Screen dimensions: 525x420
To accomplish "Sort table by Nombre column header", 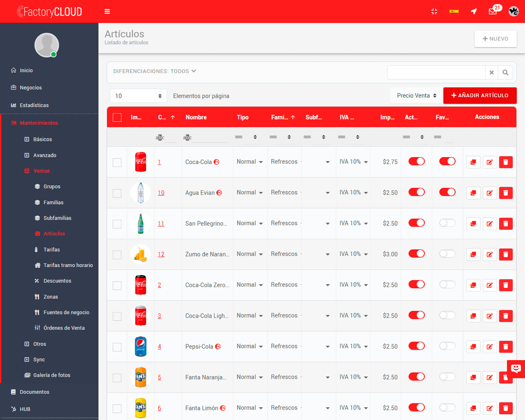I will click(196, 117).
